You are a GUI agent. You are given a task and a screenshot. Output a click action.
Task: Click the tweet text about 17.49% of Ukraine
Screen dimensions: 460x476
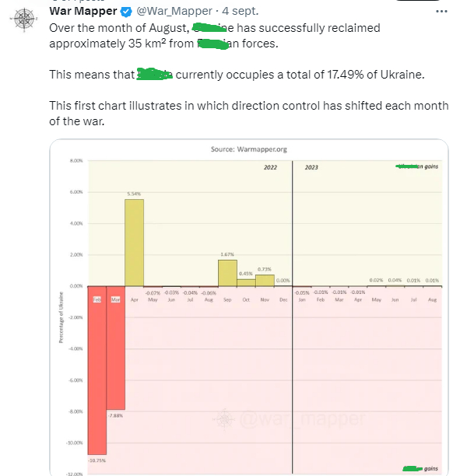[x=237, y=75]
